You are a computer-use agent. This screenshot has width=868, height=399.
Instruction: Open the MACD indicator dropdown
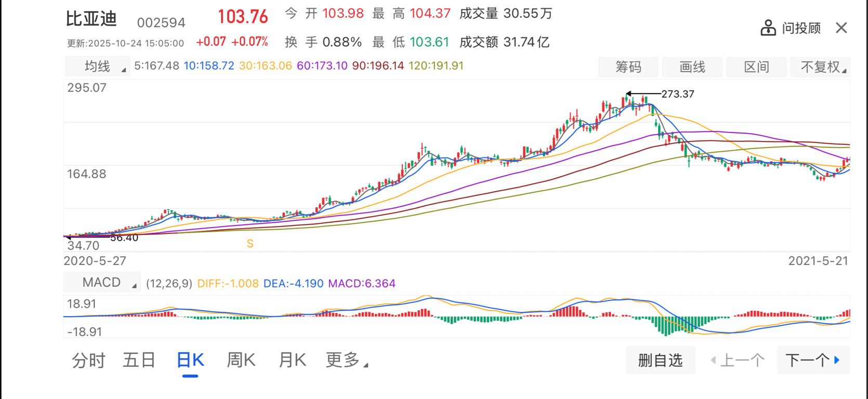(102, 282)
